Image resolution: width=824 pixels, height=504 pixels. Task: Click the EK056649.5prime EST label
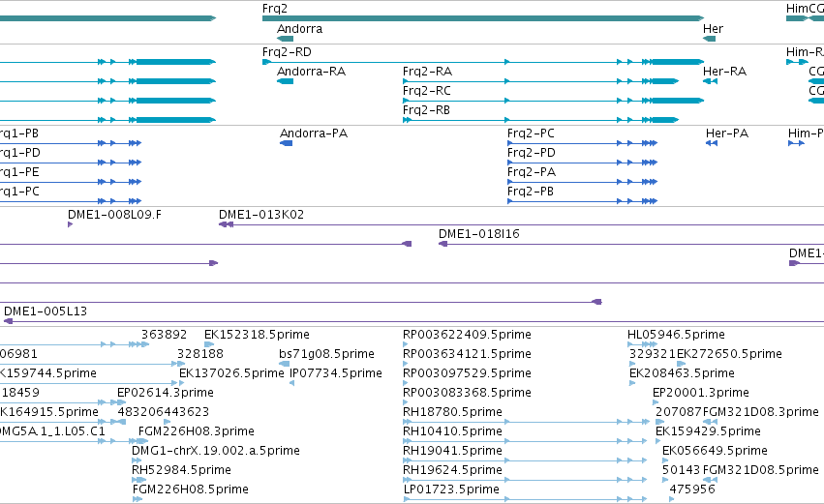pos(715,451)
